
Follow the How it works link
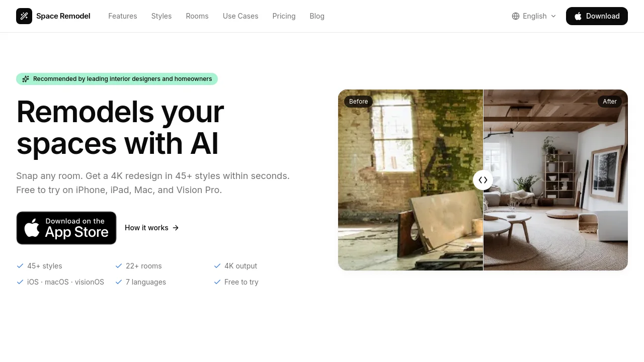tap(152, 228)
